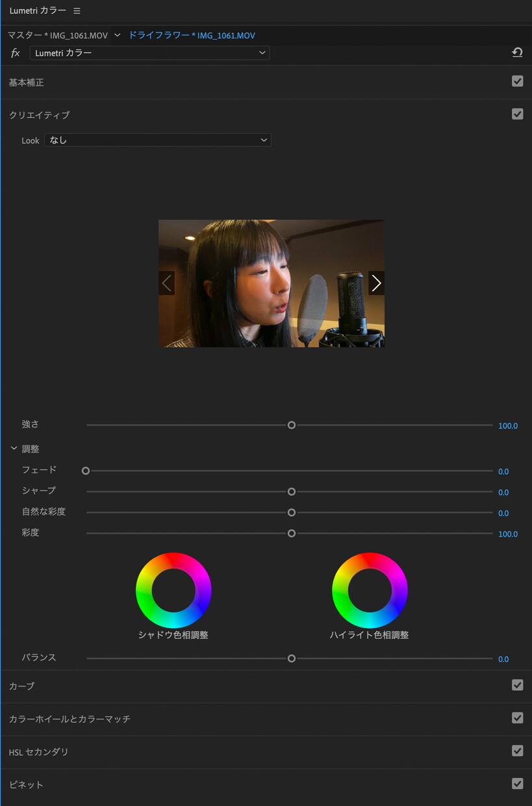Click the フェード label
The image size is (532, 806).
click(x=40, y=469)
